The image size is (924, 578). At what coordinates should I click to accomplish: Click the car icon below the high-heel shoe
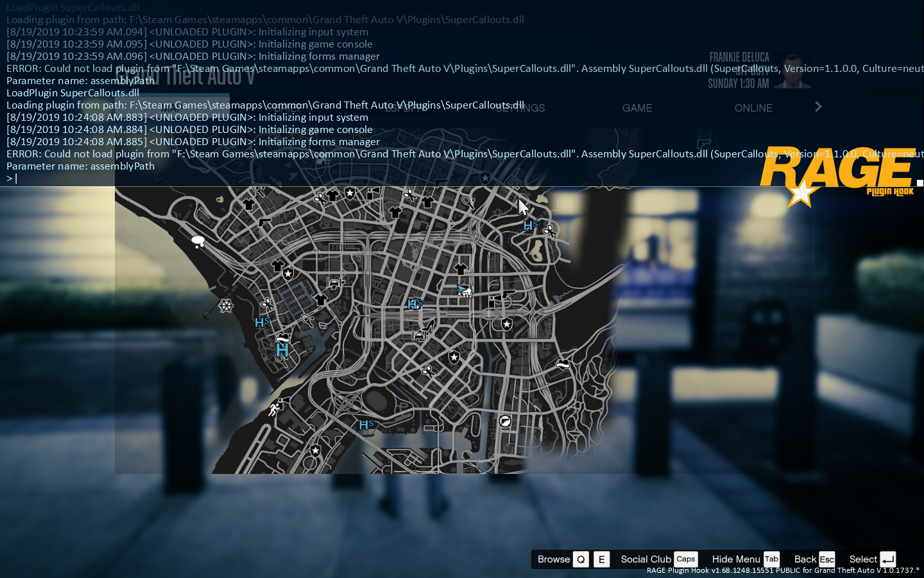click(419, 335)
